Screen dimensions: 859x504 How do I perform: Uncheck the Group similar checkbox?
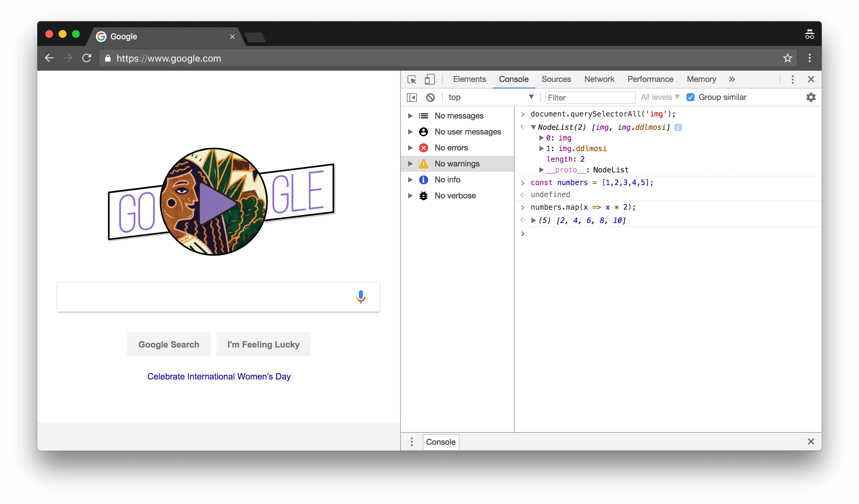coord(690,98)
